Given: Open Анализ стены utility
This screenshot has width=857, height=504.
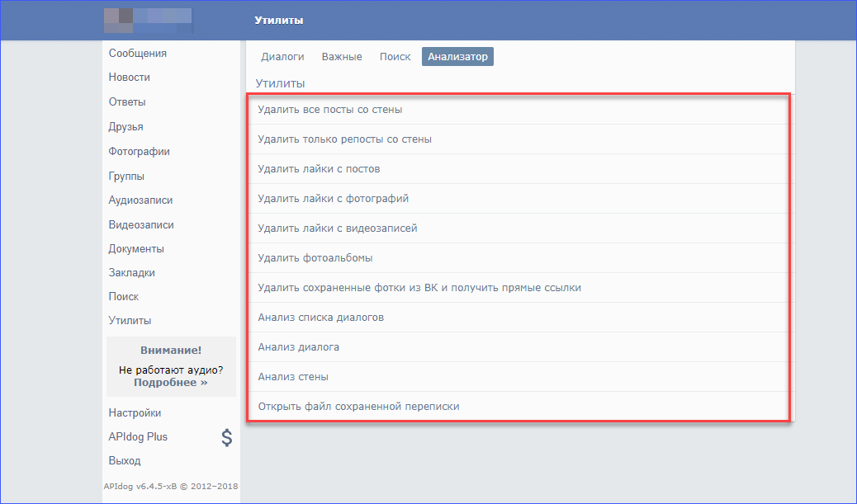Looking at the screenshot, I should click(293, 377).
